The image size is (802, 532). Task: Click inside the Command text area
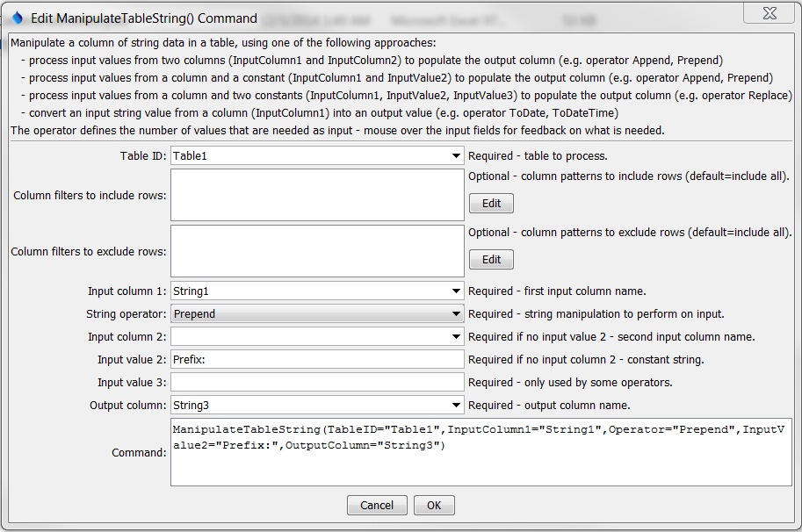click(x=480, y=452)
